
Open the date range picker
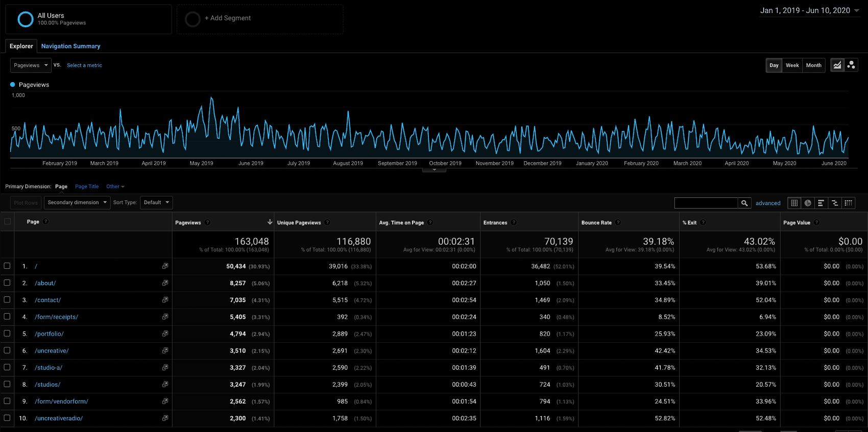pos(810,10)
